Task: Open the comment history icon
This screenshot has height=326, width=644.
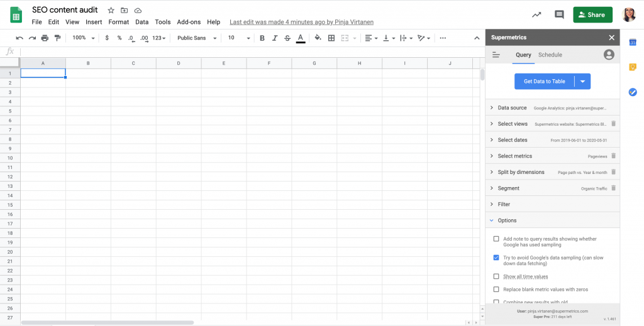Action: click(559, 14)
